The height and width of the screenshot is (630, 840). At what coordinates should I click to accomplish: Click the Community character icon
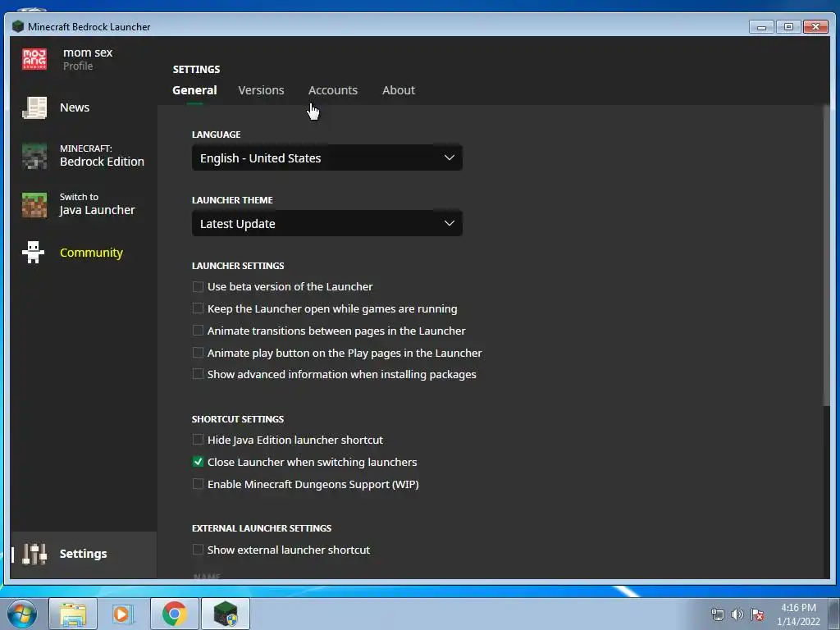(x=33, y=253)
